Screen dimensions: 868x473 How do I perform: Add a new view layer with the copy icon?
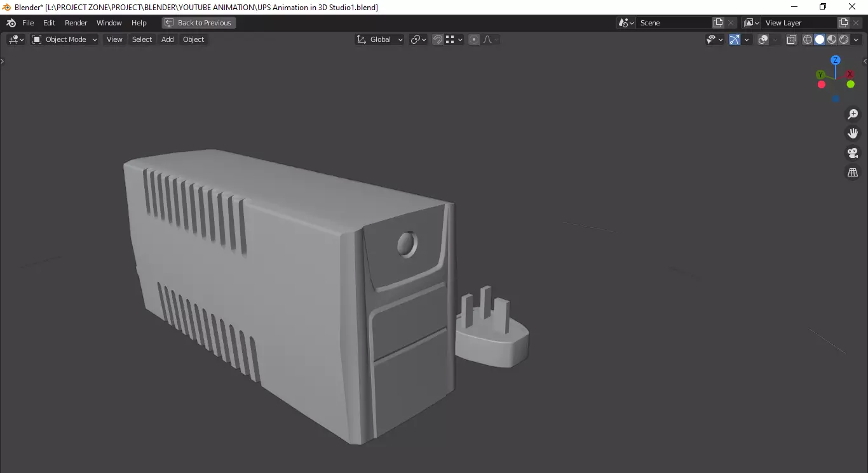843,23
